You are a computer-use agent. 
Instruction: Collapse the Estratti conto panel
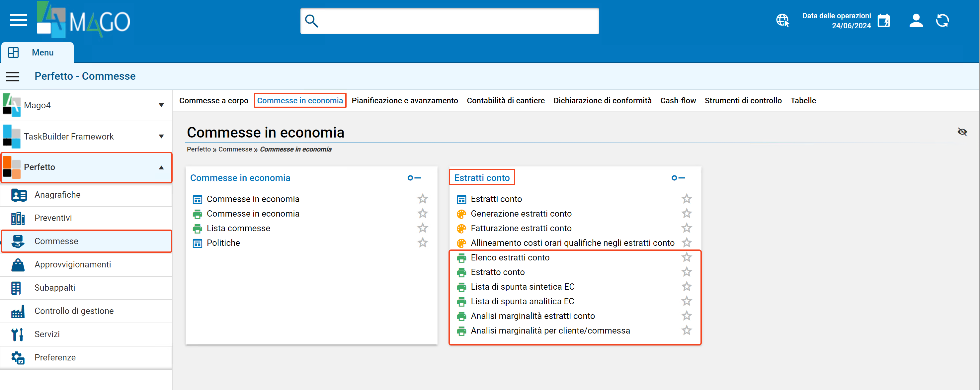(678, 178)
